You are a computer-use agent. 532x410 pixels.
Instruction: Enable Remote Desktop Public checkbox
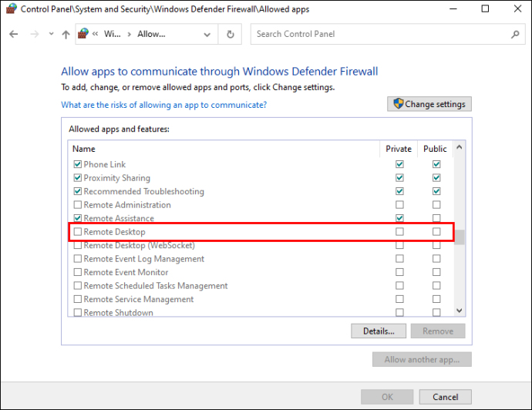point(436,232)
